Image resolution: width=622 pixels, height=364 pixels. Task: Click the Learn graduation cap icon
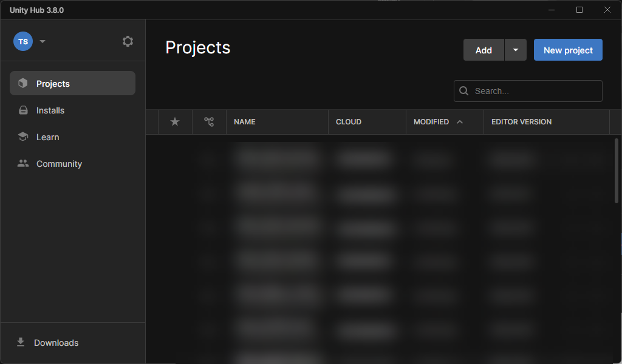(23, 137)
